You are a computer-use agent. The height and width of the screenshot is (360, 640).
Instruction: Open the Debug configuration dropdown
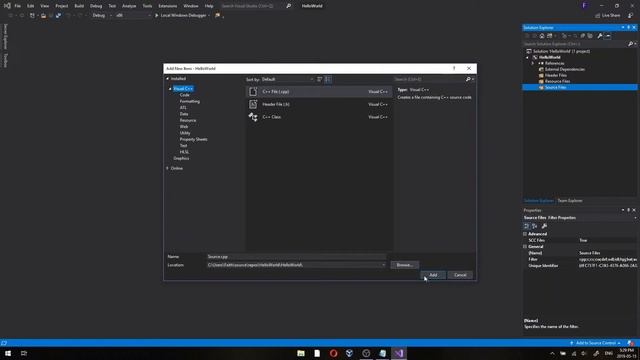click(x=101, y=16)
